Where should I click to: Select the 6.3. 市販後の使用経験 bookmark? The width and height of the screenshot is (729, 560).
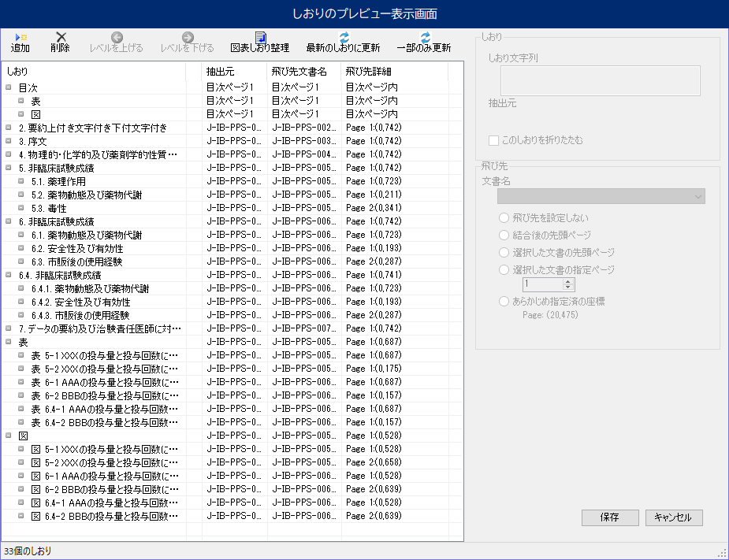[x=76, y=262]
